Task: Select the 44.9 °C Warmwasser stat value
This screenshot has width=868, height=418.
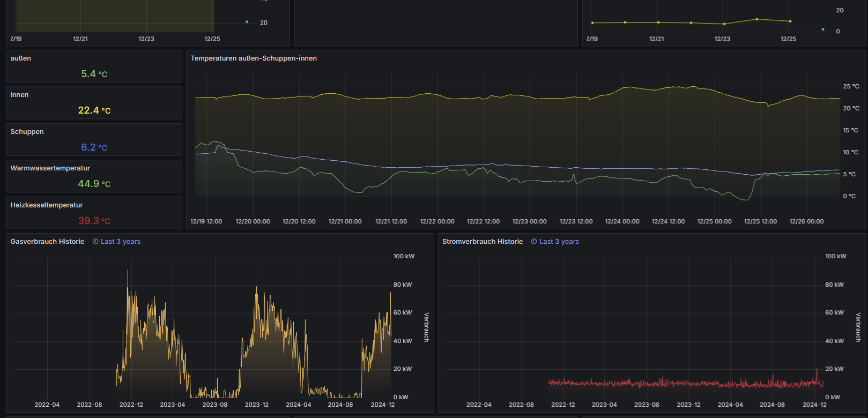Action: [94, 184]
